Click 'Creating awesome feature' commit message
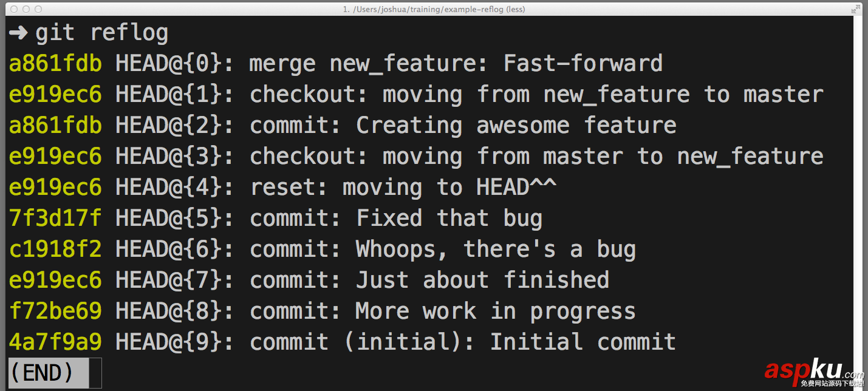This screenshot has height=391, width=868. (x=516, y=126)
